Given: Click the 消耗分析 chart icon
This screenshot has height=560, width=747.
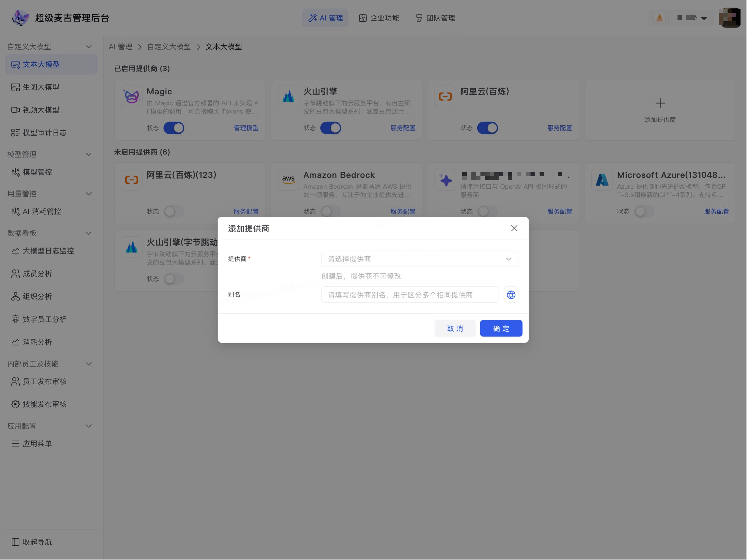Looking at the screenshot, I should (x=16, y=342).
